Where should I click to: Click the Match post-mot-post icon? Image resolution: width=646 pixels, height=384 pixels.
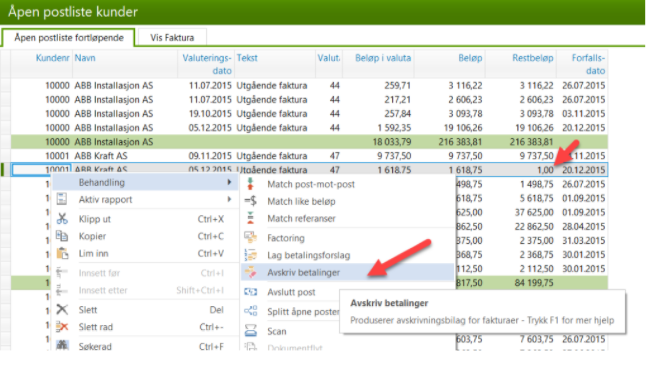(x=250, y=184)
